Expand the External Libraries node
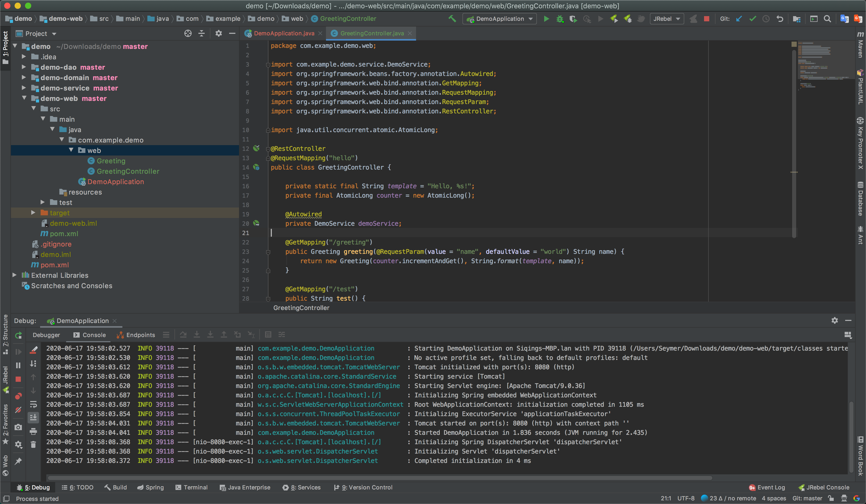Viewport: 866px width, 504px height. pos(14,275)
